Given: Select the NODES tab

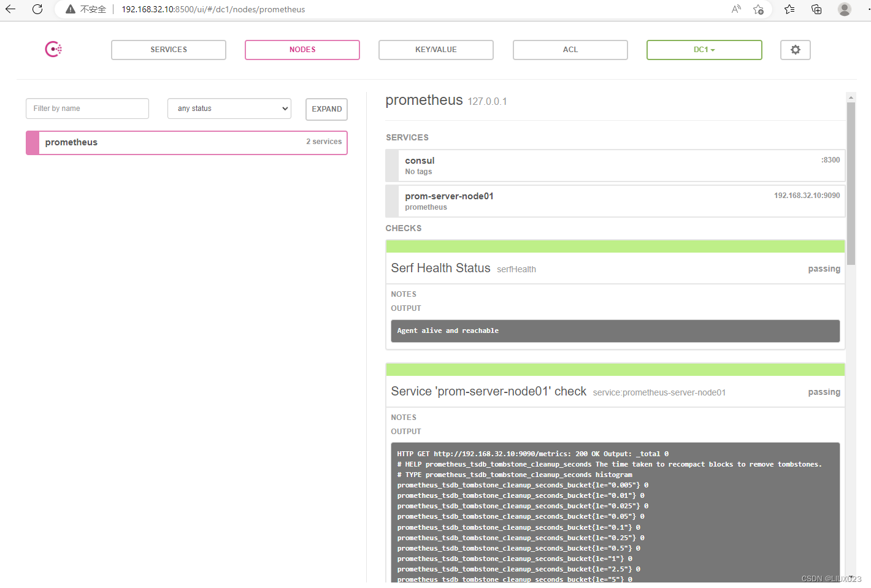Looking at the screenshot, I should 302,50.
